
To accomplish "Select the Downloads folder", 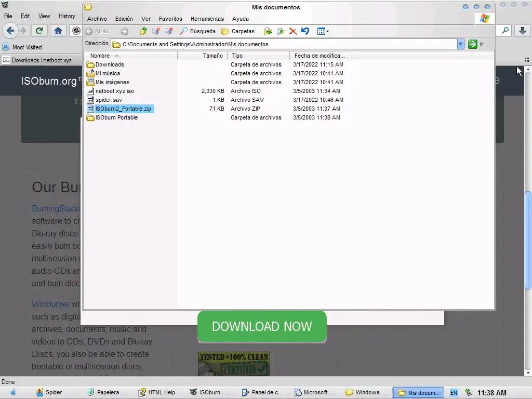I will point(105,64).
